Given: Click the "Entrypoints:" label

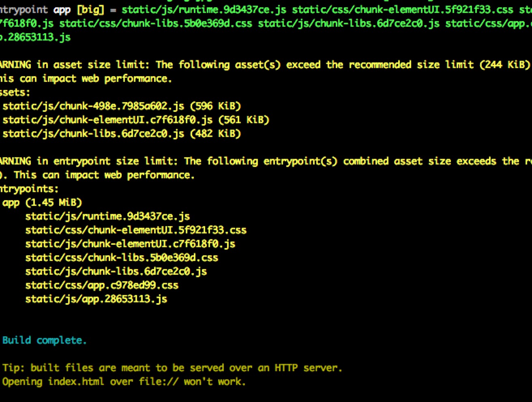Looking at the screenshot, I should coord(28,189).
